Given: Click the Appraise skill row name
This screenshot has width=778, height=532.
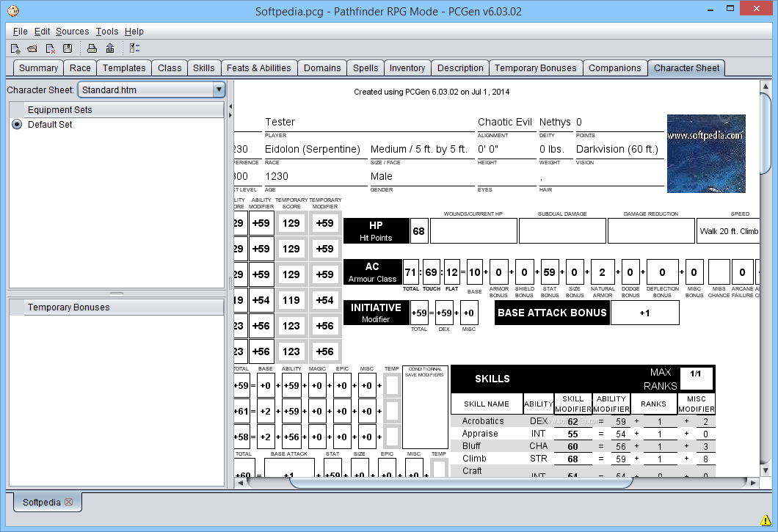Looking at the screenshot, I should pos(480,433).
